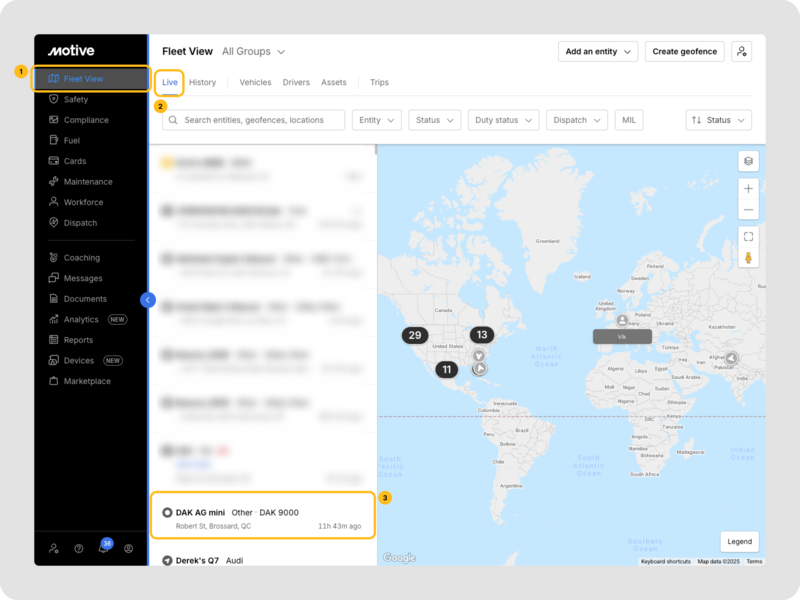Open Safety in the sidebar
800x600 pixels.
click(x=76, y=99)
